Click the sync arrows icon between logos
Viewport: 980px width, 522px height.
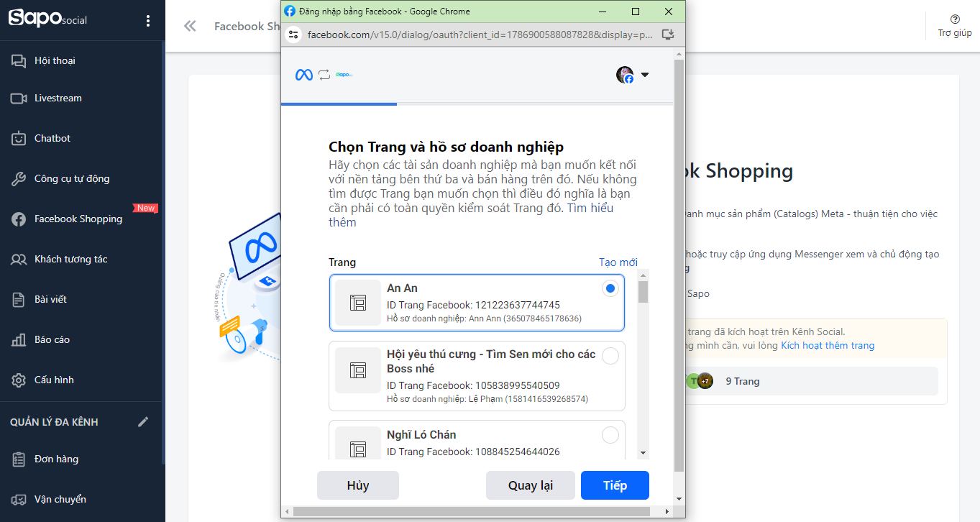tap(324, 75)
